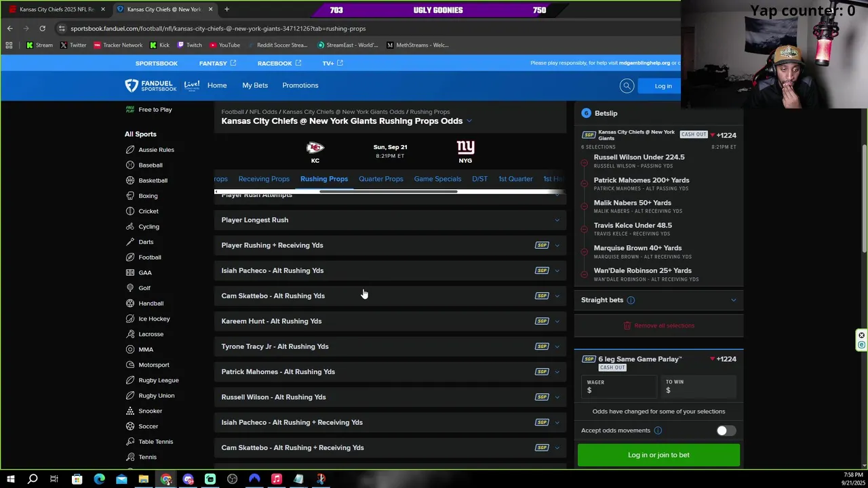Click the Football icon in sidebar

(x=130, y=257)
